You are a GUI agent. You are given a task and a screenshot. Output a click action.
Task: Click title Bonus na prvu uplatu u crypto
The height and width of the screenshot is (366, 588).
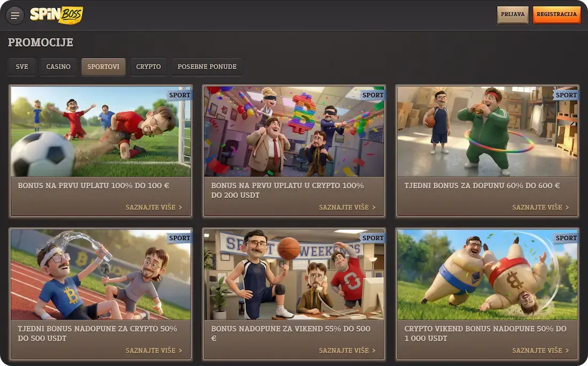click(x=287, y=190)
